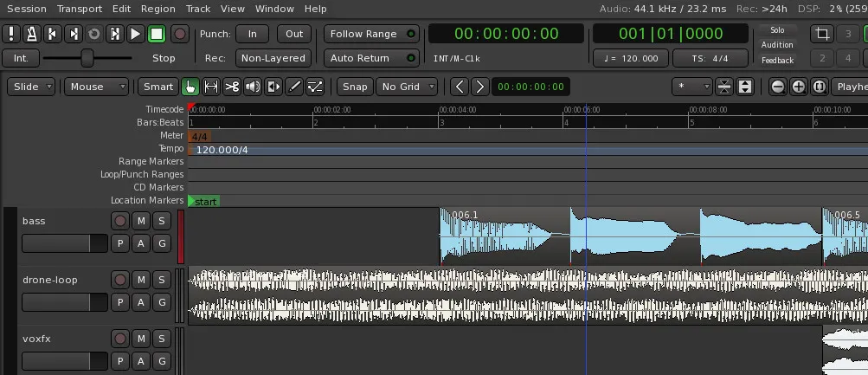Open the Mouse edit point dropdown
This screenshot has width=868, height=375.
(x=96, y=87)
